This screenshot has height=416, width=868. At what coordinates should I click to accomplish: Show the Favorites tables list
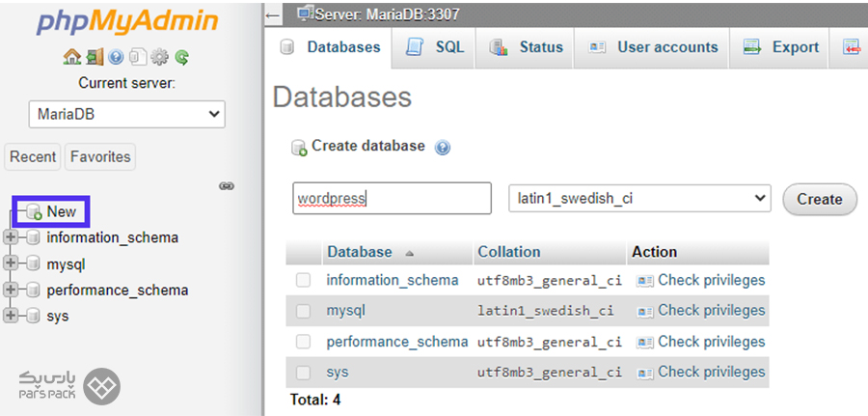(x=100, y=156)
